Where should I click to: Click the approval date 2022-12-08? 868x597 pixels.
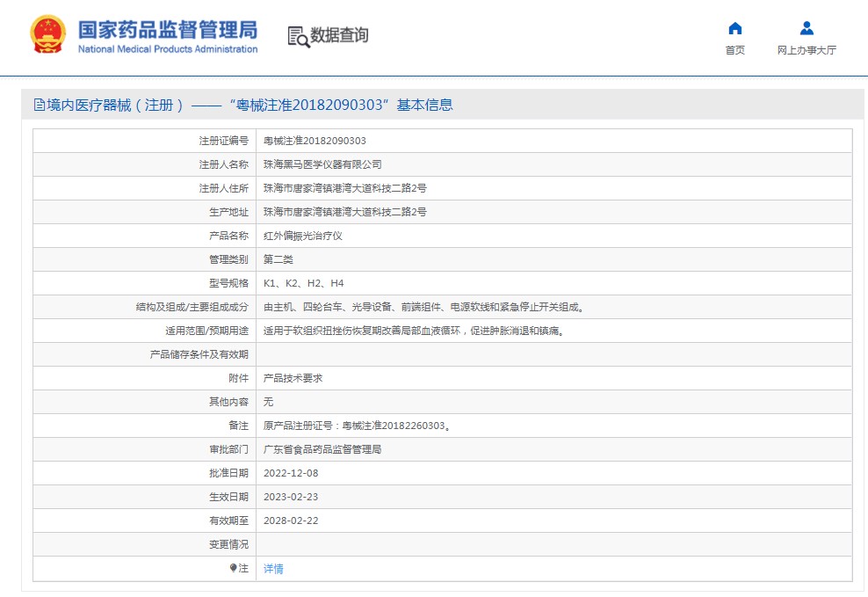coord(291,473)
